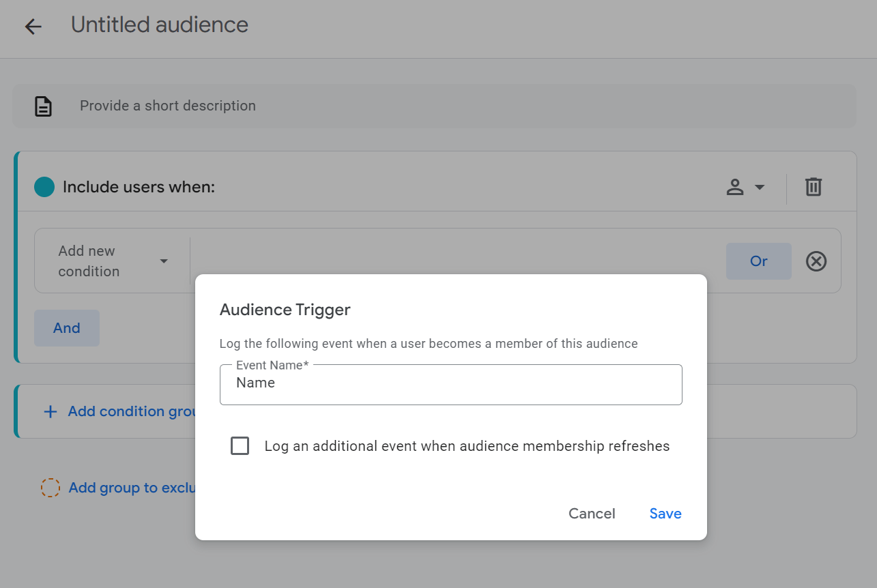Cancel the Audience Trigger dialog
The image size is (877, 588).
point(592,514)
